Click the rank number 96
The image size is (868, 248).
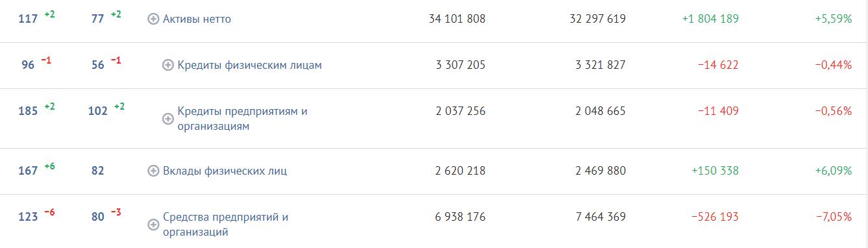pos(28,65)
